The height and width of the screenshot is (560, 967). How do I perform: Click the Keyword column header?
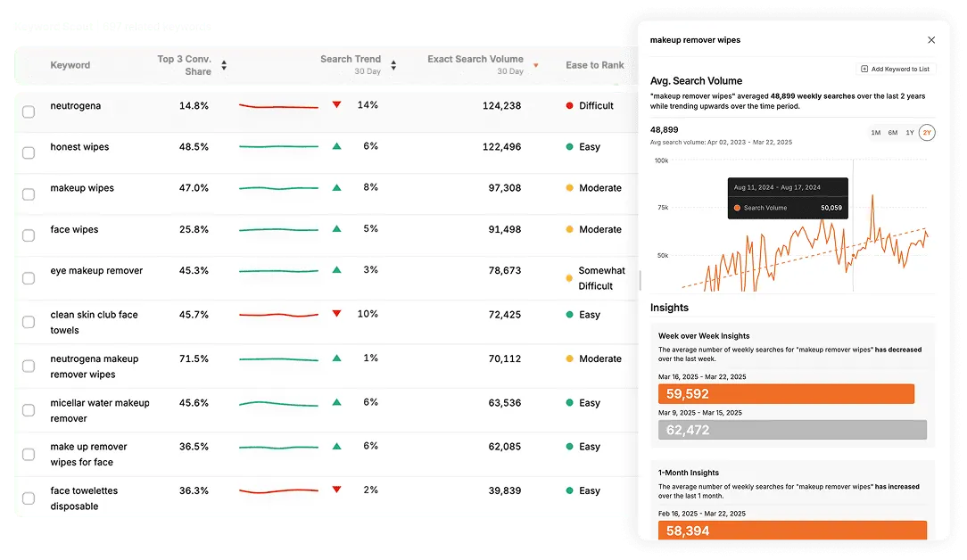(70, 65)
